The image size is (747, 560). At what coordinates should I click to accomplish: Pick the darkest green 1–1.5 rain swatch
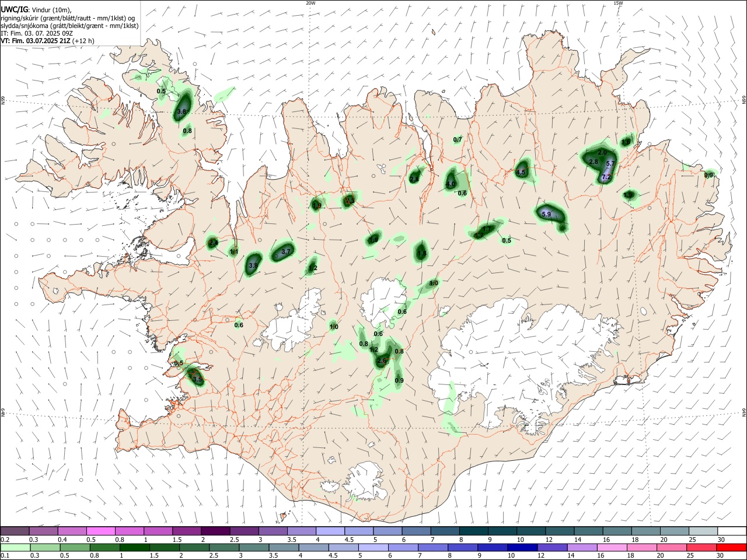134,547
